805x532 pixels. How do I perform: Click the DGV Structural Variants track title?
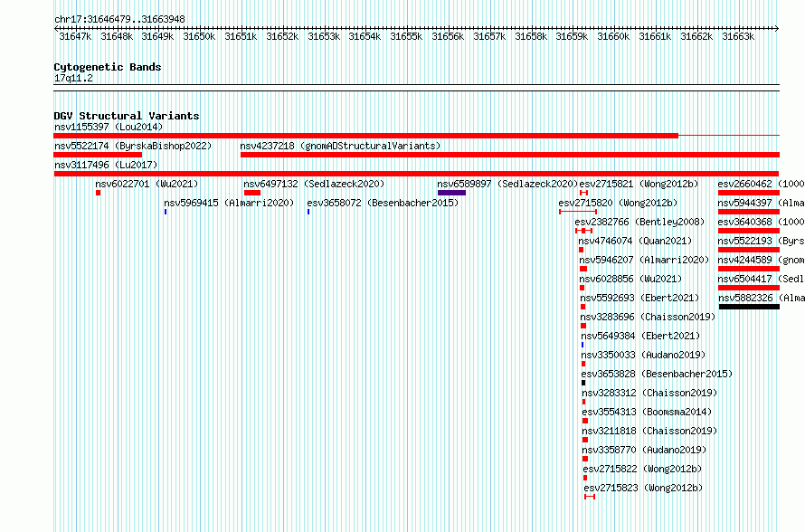tap(127, 116)
